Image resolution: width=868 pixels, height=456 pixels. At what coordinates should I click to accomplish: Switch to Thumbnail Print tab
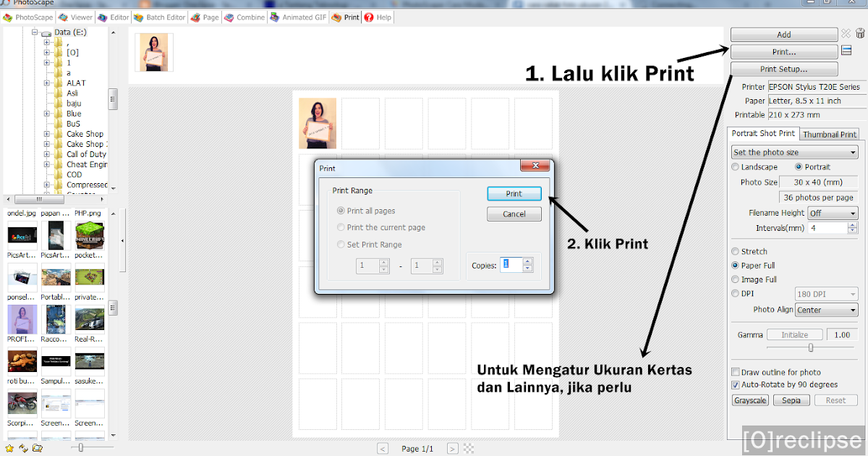[x=829, y=134]
